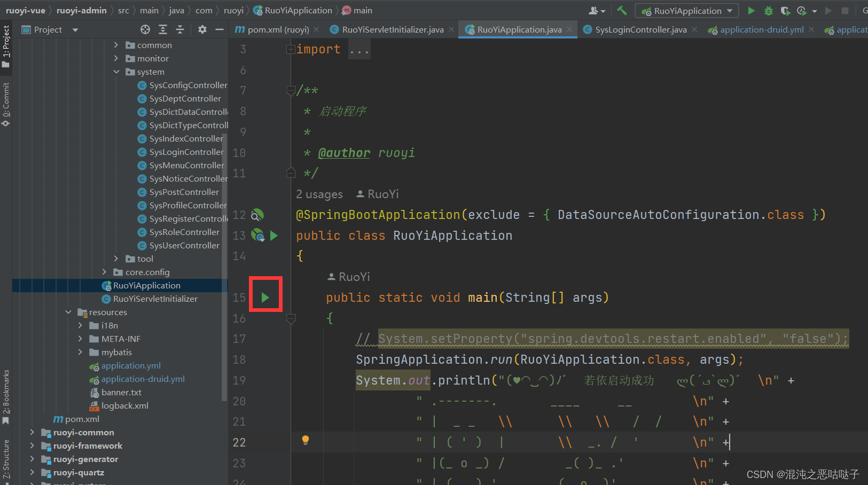The image size is (868, 485).
Task: Open the user account icon menu
Action: 596,11
